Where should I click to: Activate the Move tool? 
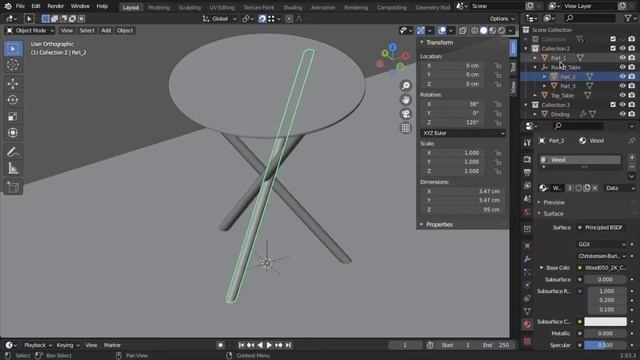[x=13, y=84]
